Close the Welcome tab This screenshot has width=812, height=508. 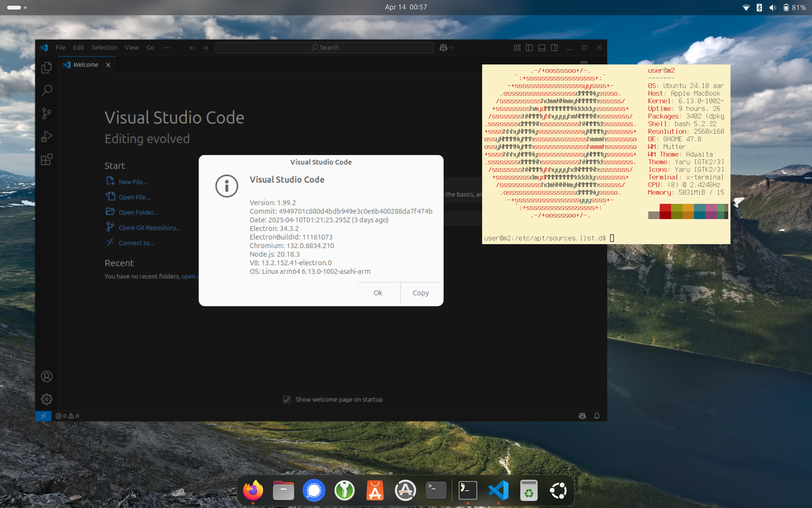(x=108, y=65)
